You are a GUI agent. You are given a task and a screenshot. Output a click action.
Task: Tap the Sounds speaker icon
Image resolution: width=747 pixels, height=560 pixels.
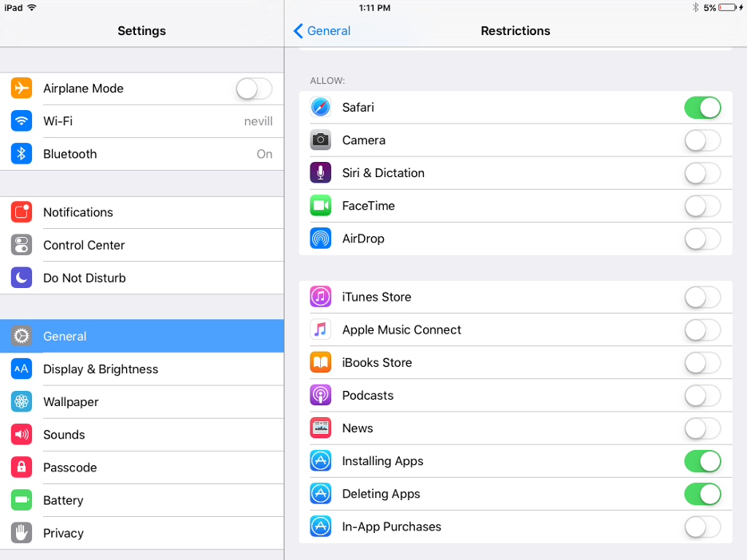[22, 434]
